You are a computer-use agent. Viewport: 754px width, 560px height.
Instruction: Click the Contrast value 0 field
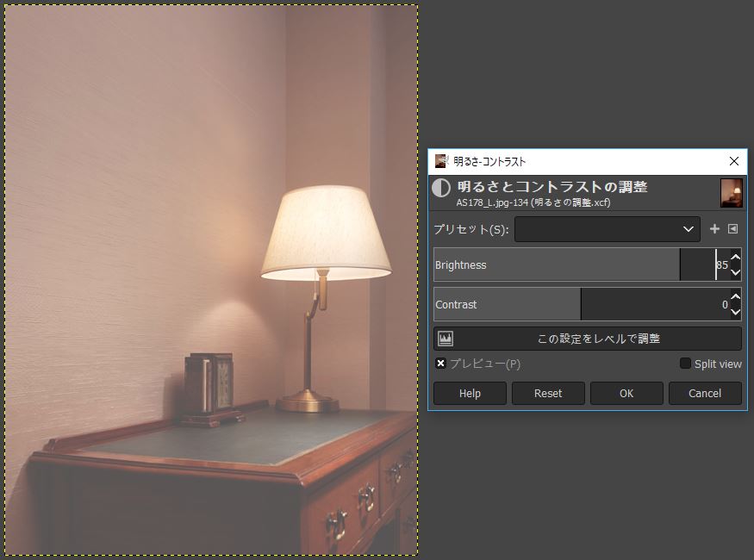point(725,304)
